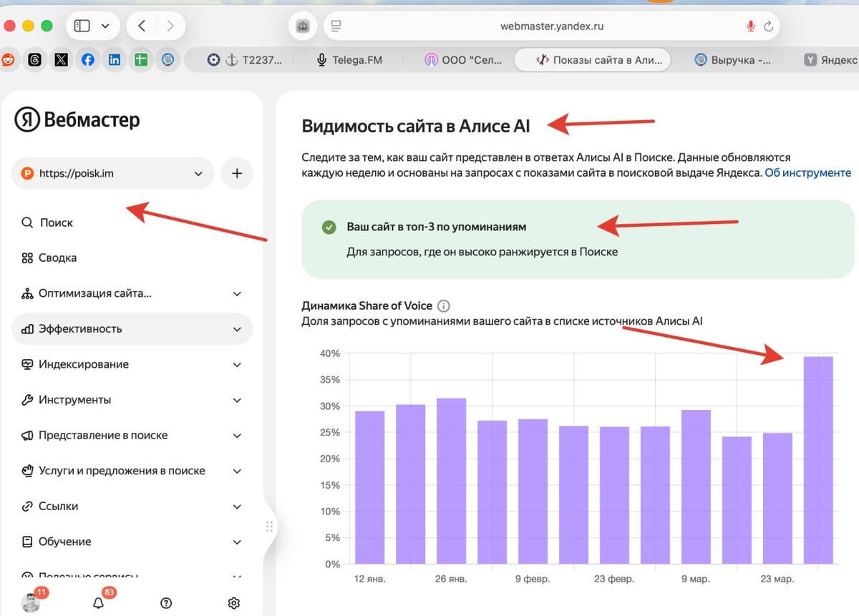Add a site with the plus button
This screenshot has width=859, height=616.
(x=237, y=173)
